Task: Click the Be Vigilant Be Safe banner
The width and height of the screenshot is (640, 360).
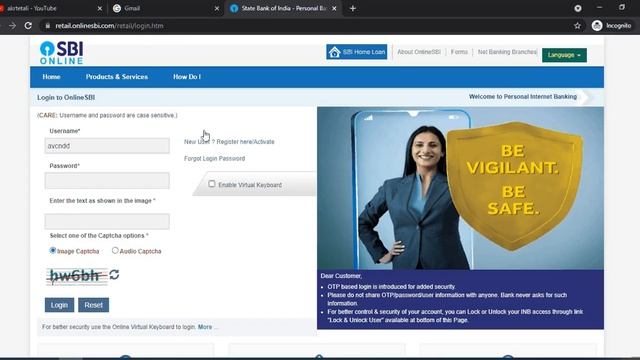Action: [x=460, y=188]
